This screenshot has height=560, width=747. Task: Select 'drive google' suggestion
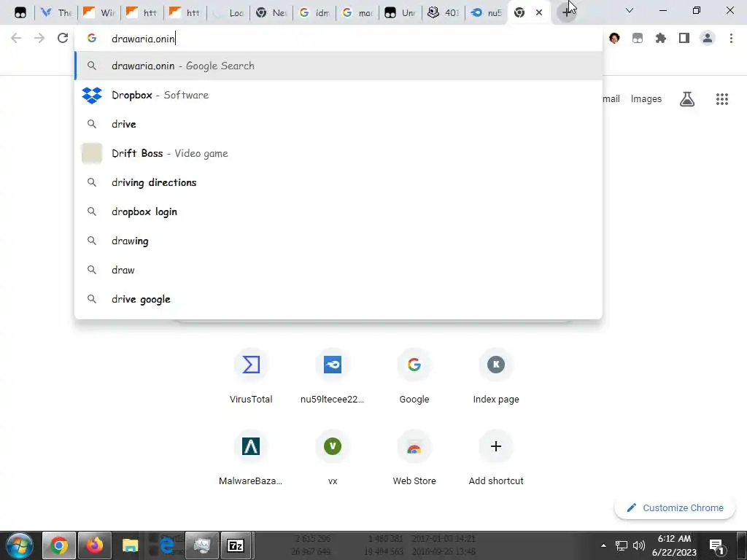pos(338,299)
